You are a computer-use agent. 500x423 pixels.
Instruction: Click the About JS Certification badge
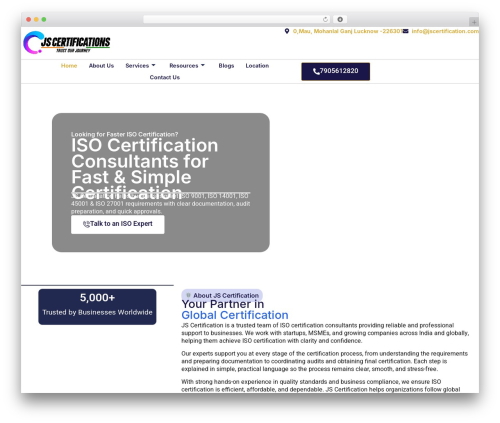tap(222, 295)
